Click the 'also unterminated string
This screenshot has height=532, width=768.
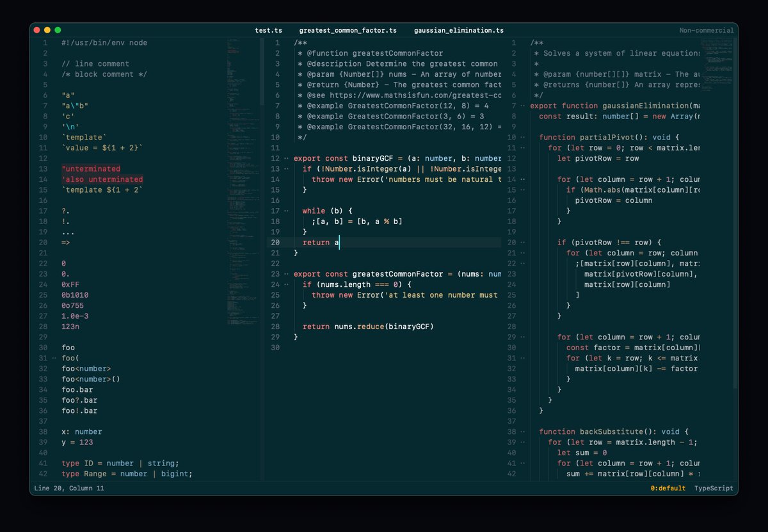click(x=102, y=179)
